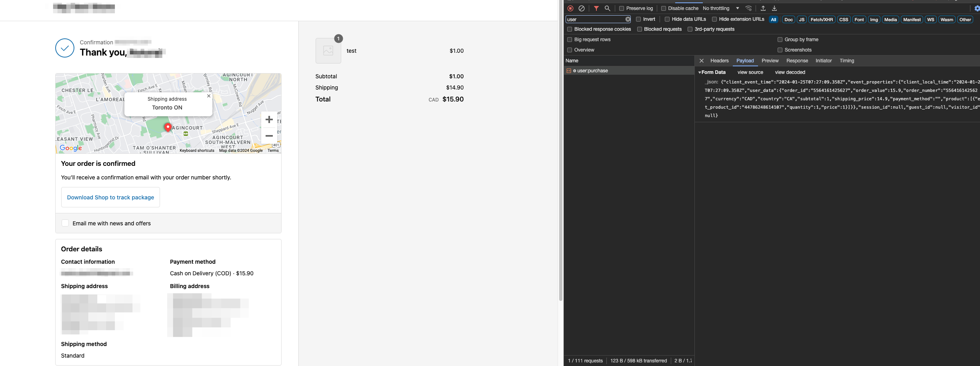This screenshot has width=980, height=366.
Task: Clear the network log
Action: pos(582,8)
